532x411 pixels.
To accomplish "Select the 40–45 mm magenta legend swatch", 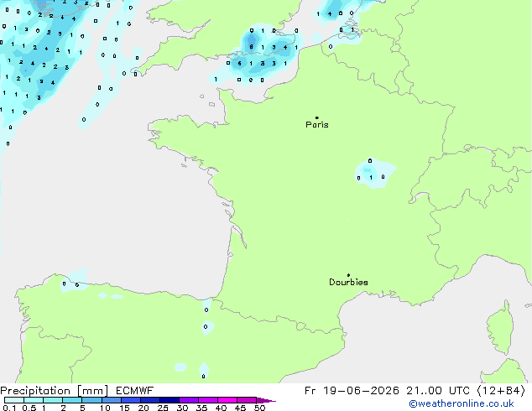I will (227, 400).
